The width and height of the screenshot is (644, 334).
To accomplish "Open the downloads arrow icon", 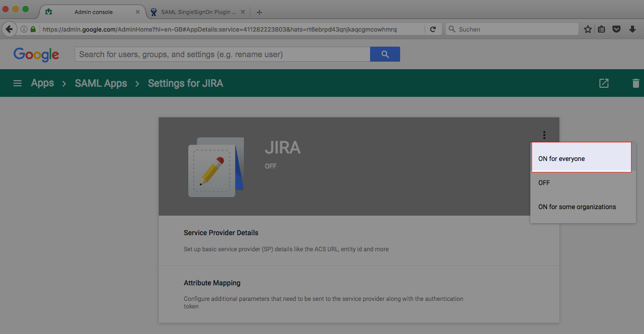I will [632, 30].
